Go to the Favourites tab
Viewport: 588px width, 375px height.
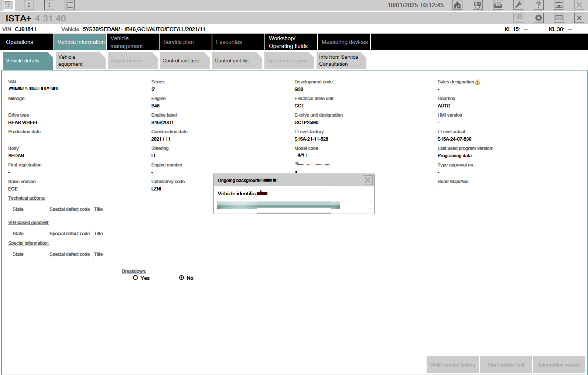click(x=238, y=42)
